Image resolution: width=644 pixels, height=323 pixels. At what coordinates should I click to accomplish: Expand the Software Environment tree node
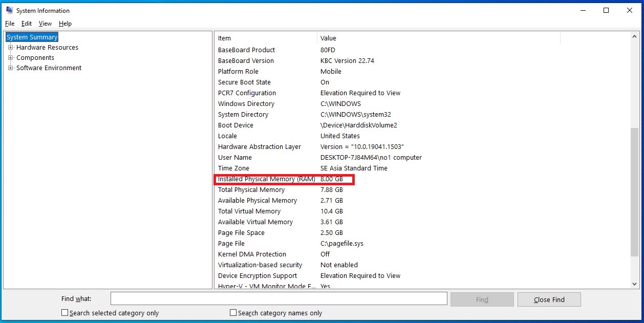(10, 68)
